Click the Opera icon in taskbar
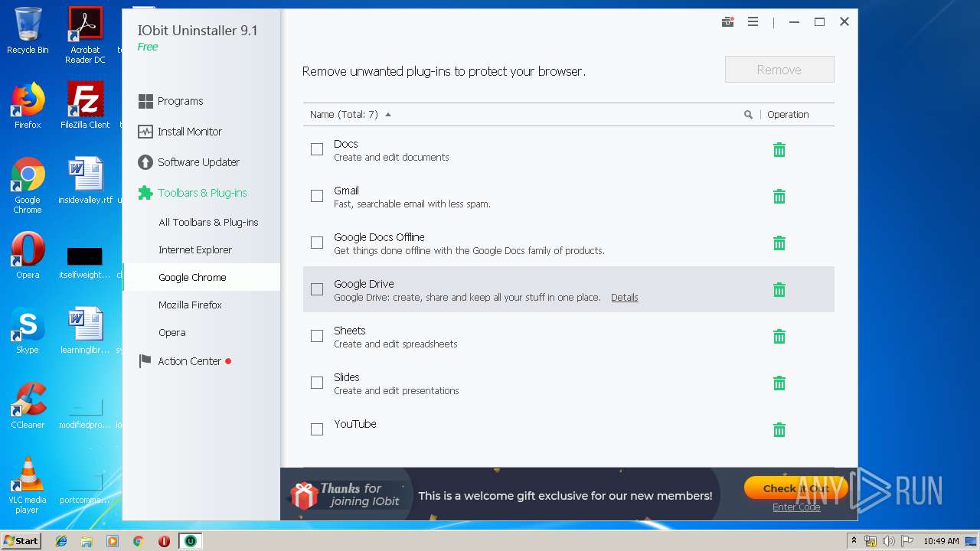The height and width of the screenshot is (551, 980). (x=164, y=541)
